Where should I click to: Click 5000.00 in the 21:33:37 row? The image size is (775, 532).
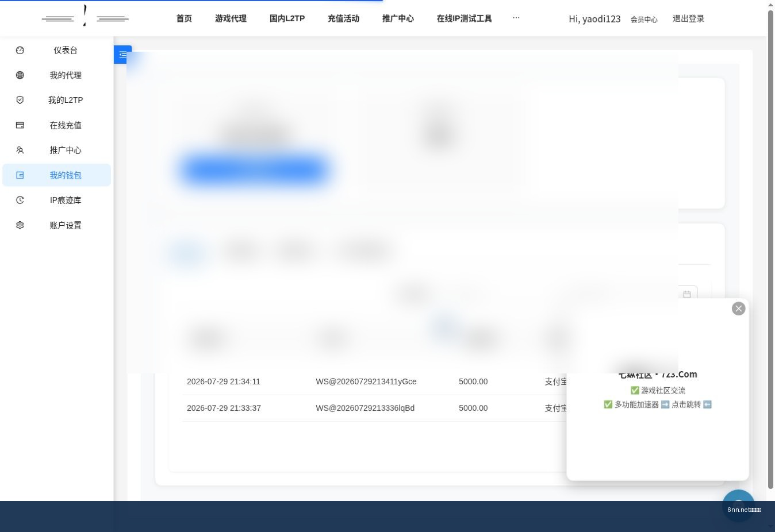pos(473,408)
